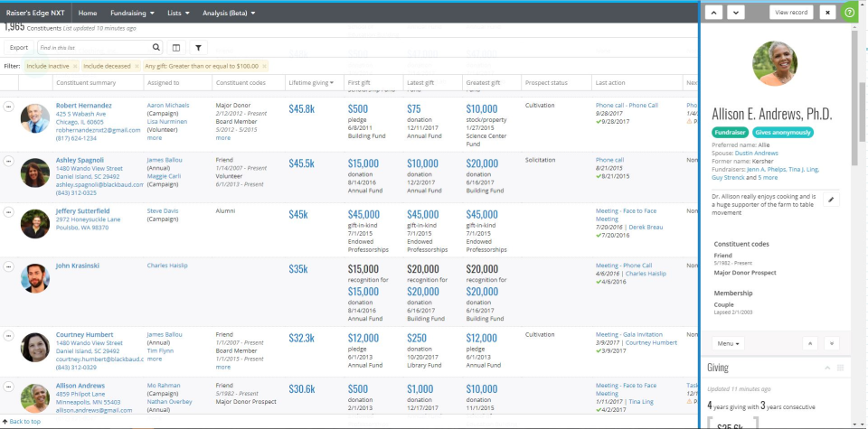Open the filter funnel icon
Screen dimensions: 868x429
pos(198,48)
